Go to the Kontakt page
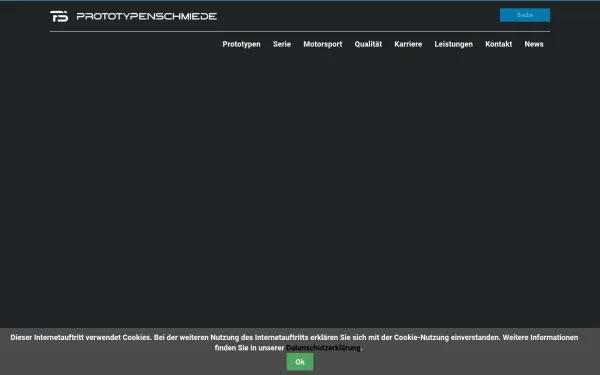Image resolution: width=600 pixels, height=375 pixels. 499,44
